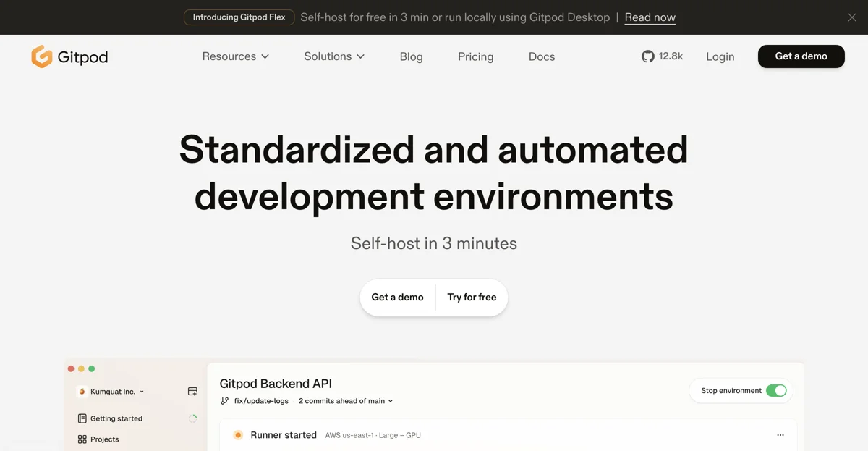This screenshot has width=868, height=451.
Task: Click the Gitpod Backend API title
Action: (276, 384)
